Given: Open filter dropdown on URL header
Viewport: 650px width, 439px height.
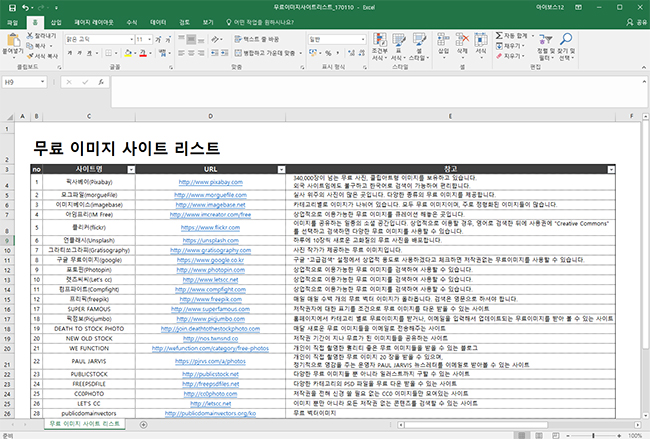Looking at the screenshot, I should coord(281,170).
